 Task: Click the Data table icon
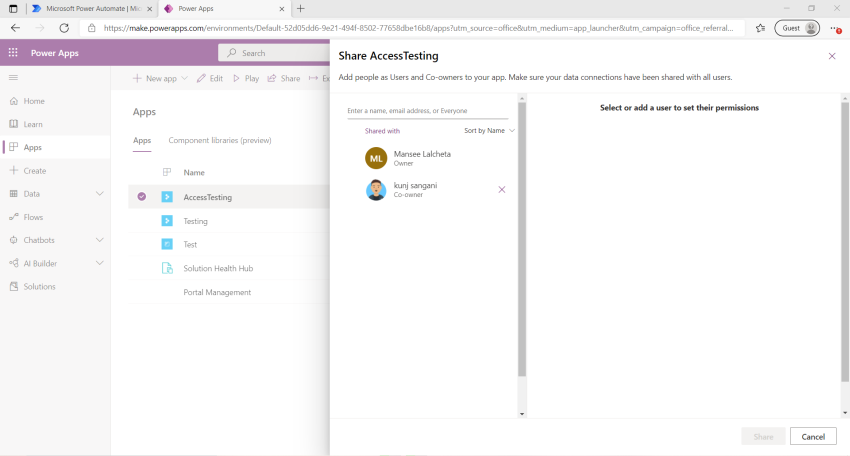[x=14, y=194]
